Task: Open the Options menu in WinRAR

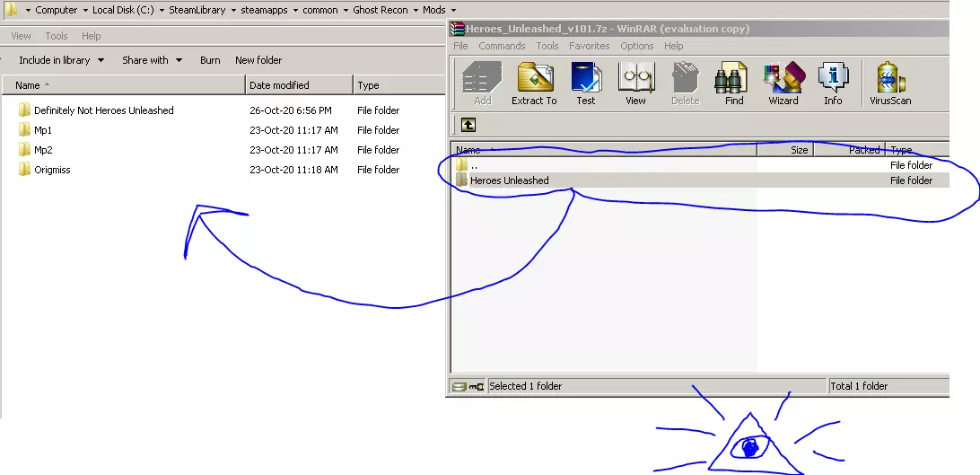Action: click(x=637, y=46)
